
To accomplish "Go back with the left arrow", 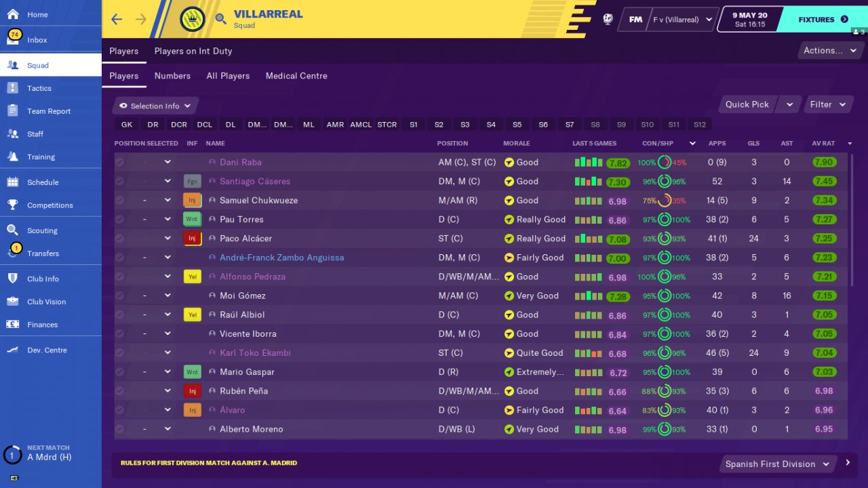I will (117, 19).
